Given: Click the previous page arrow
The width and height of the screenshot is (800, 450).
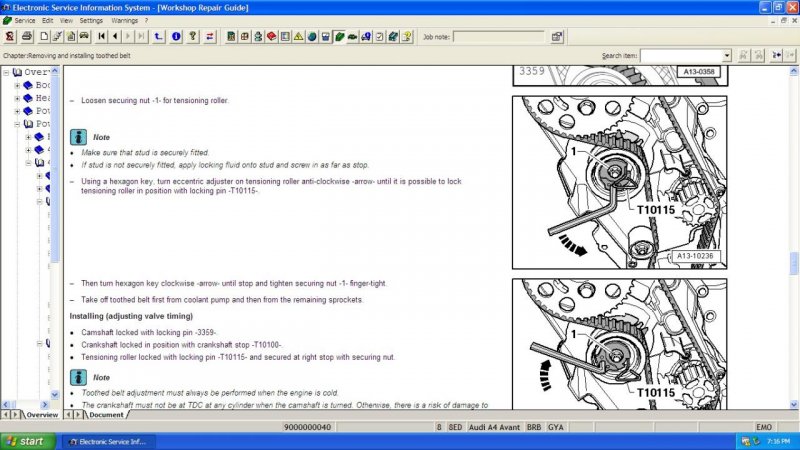Looking at the screenshot, I should point(115,37).
